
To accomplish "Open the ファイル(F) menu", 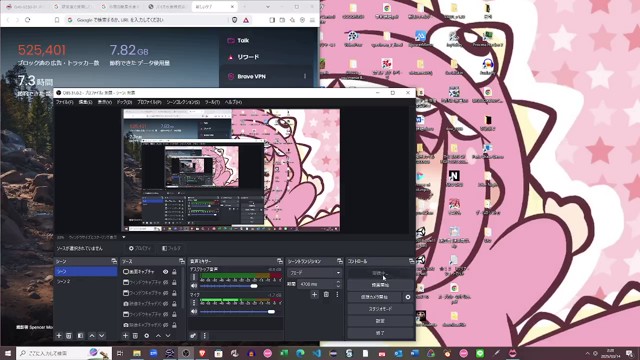I will point(64,102).
